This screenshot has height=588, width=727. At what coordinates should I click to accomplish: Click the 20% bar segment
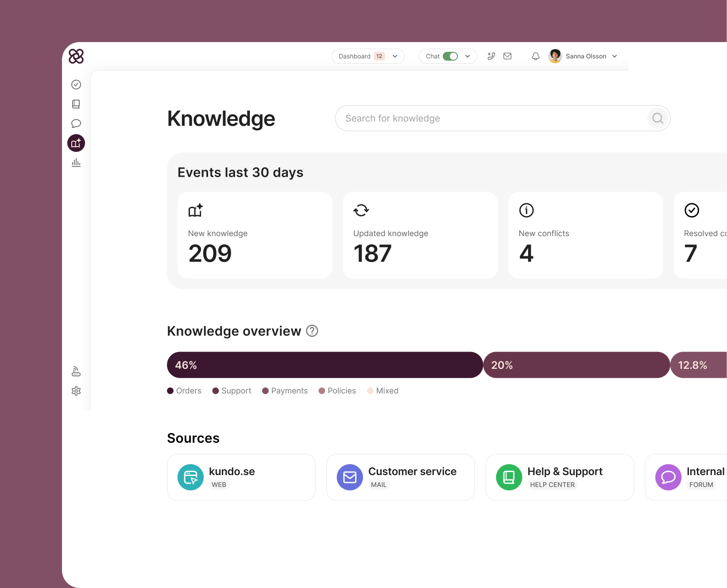pyautogui.click(x=576, y=365)
